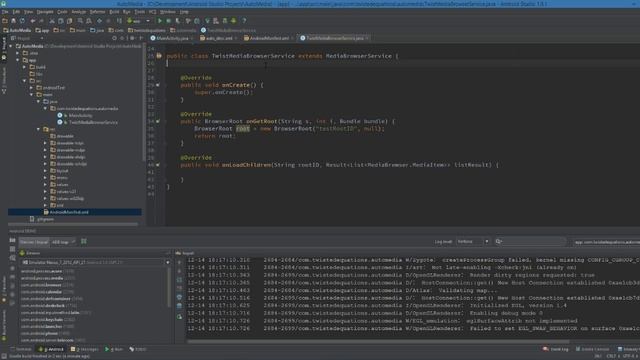
Task: Click the override gutter marker beside onGetRoot
Action: click(158, 121)
